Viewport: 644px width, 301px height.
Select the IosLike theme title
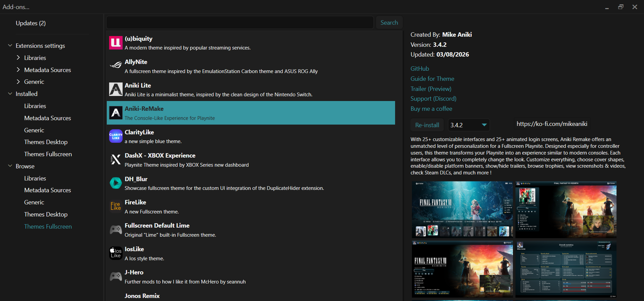[134, 249]
